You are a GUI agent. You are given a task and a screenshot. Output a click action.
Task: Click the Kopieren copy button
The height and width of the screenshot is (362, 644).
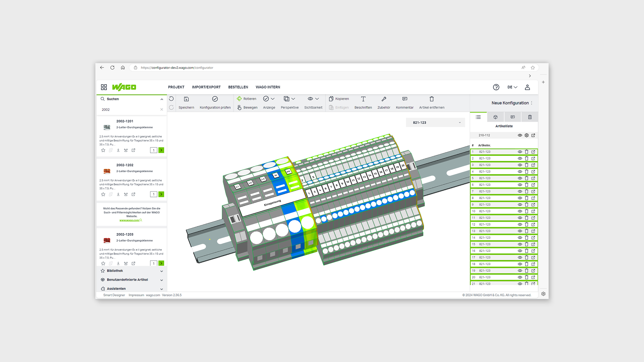point(339,99)
